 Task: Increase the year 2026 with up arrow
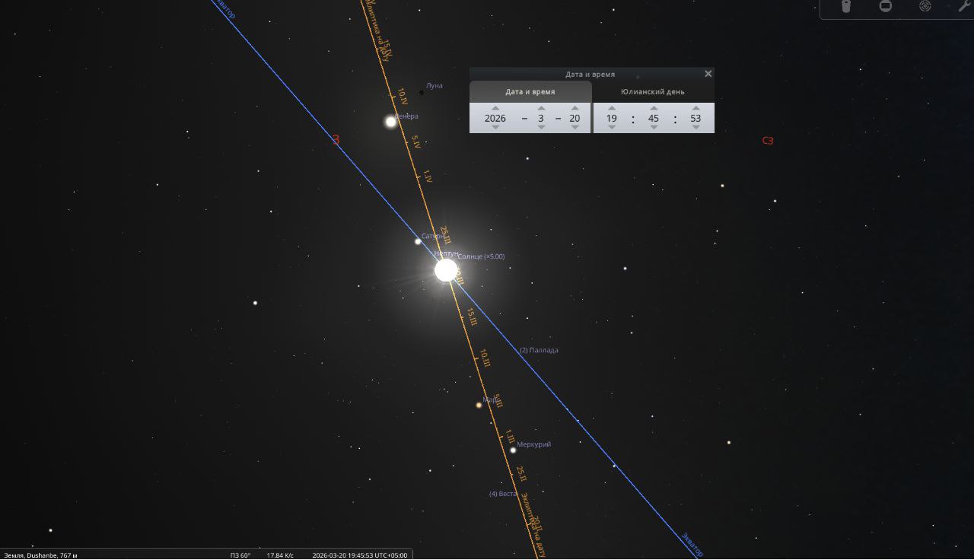coord(495,108)
